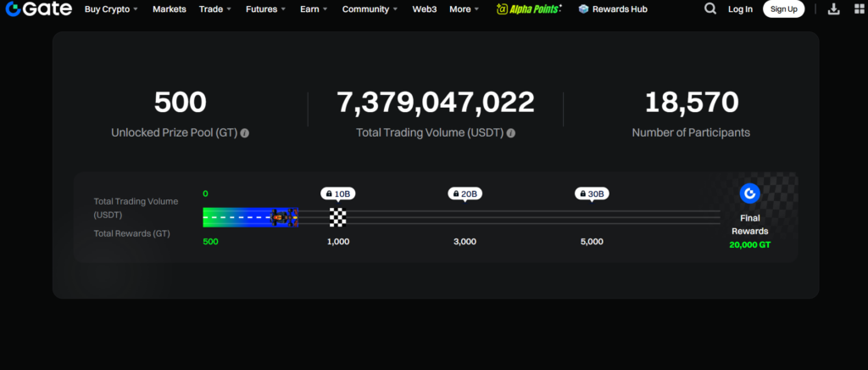Click the Sign Up button

(x=784, y=8)
